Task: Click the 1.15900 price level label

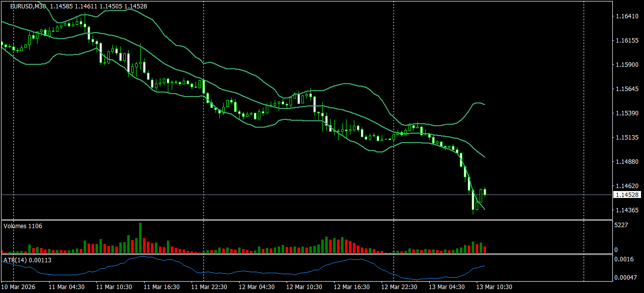Action: click(x=627, y=65)
